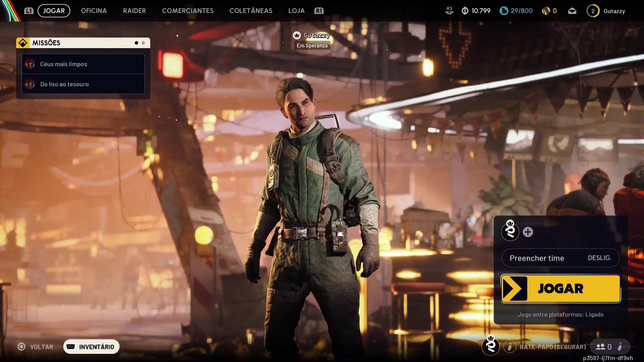Click the 29/800 token balance
Screen dimensions: 644x362
pos(522,11)
